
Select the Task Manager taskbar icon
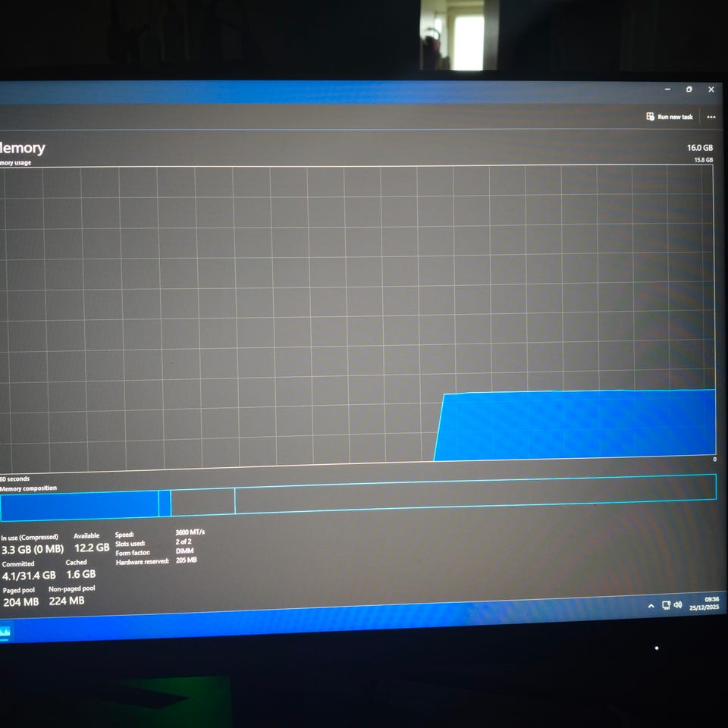5,631
